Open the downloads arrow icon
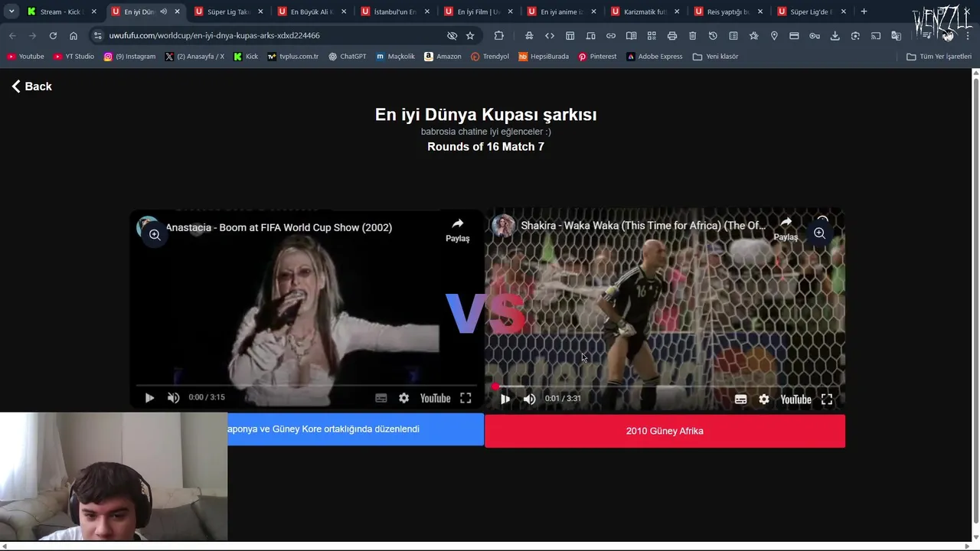980x551 pixels. [x=835, y=35]
